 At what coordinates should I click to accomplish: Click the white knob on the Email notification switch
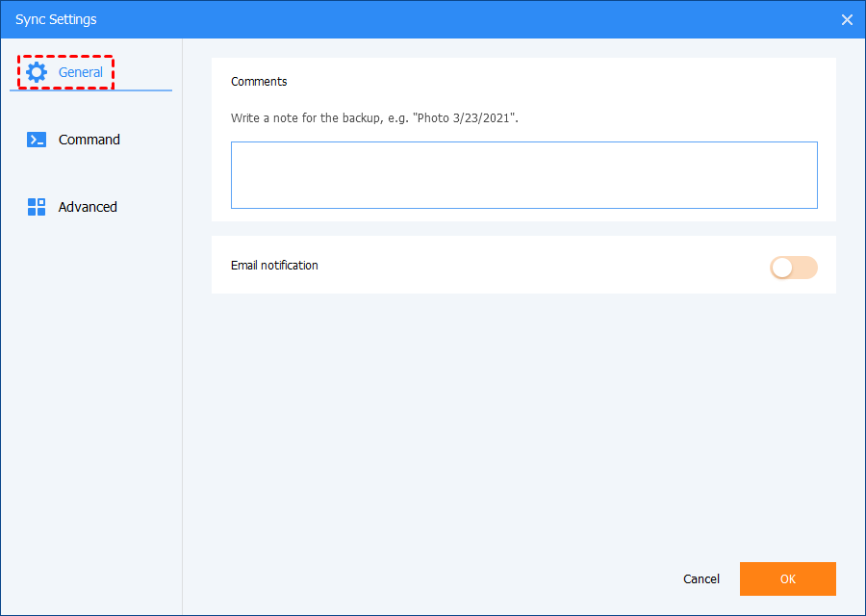click(782, 268)
